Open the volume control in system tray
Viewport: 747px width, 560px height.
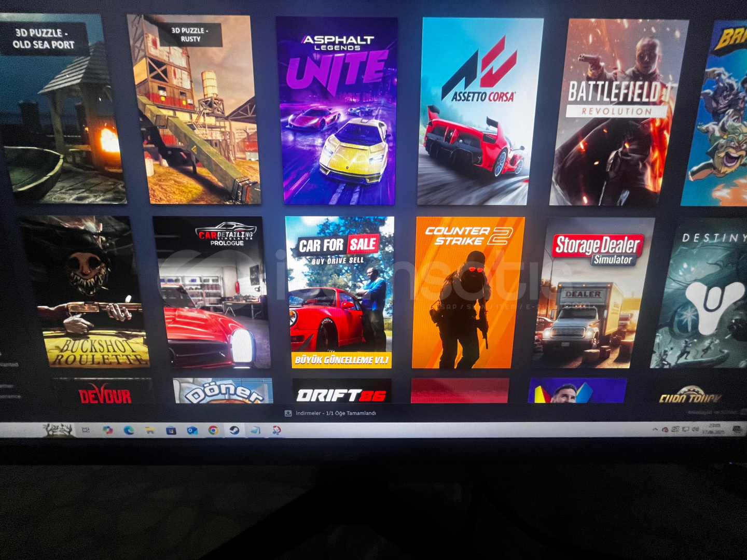(x=695, y=429)
